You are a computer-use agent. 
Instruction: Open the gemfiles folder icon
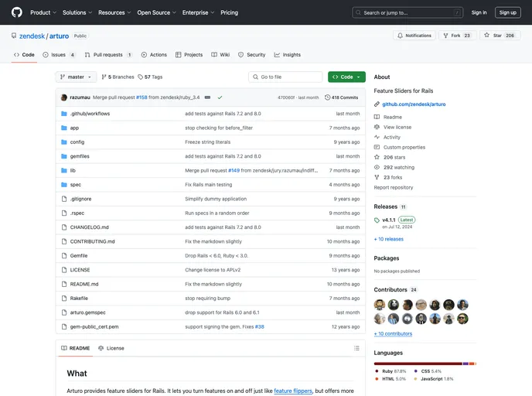coord(63,156)
